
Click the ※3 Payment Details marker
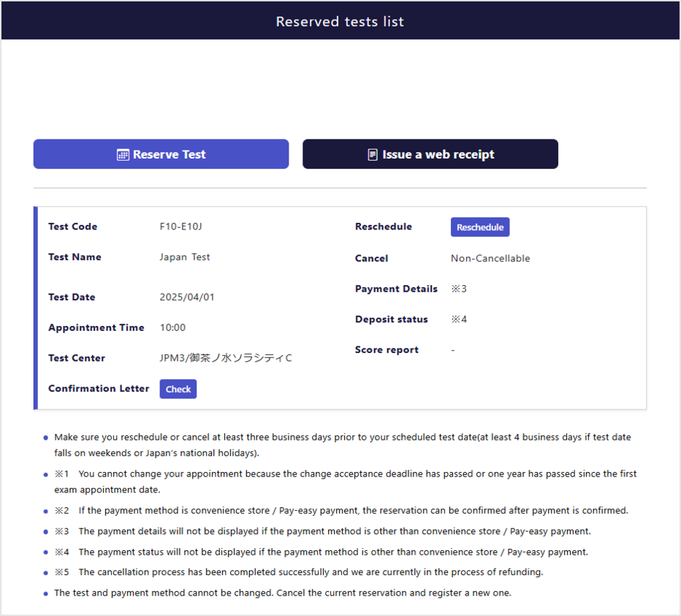[457, 289]
